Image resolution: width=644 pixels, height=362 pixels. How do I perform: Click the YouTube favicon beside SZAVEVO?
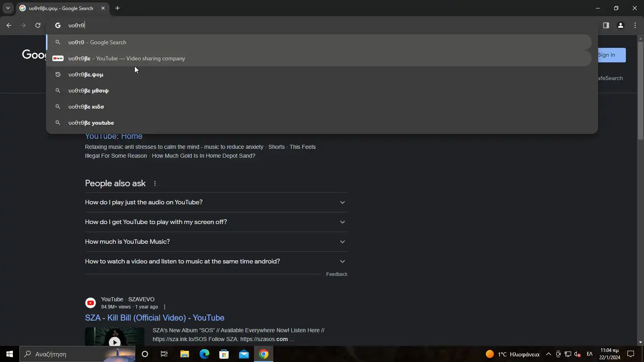pyautogui.click(x=91, y=303)
